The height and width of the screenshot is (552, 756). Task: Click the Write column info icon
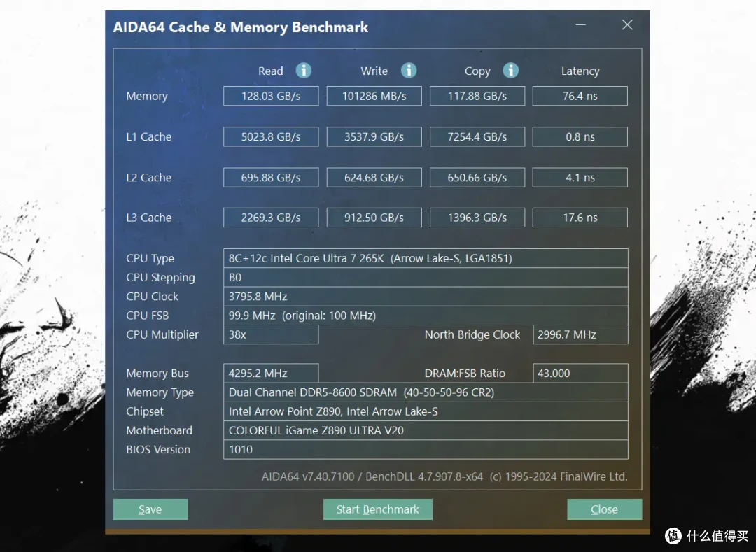(x=408, y=71)
